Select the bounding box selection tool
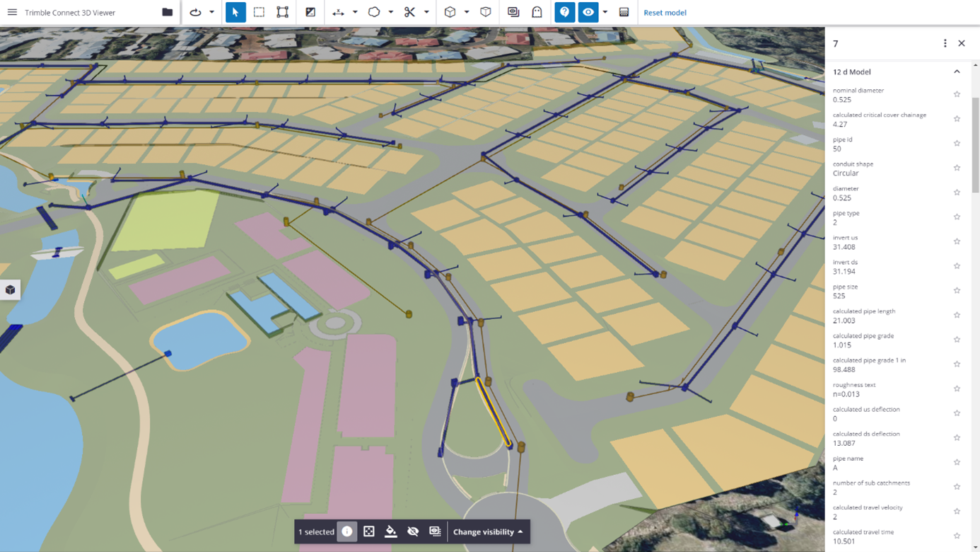The height and width of the screenshot is (552, 980). (283, 12)
